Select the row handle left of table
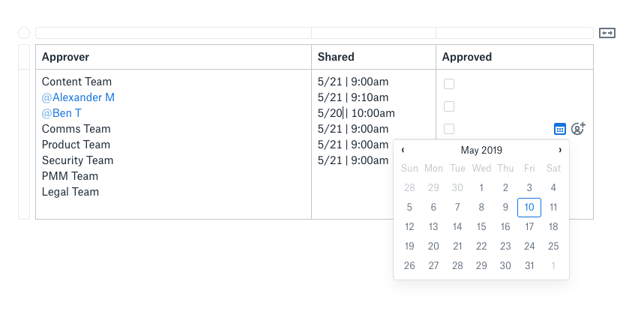This screenshot has width=644, height=323. [24, 132]
